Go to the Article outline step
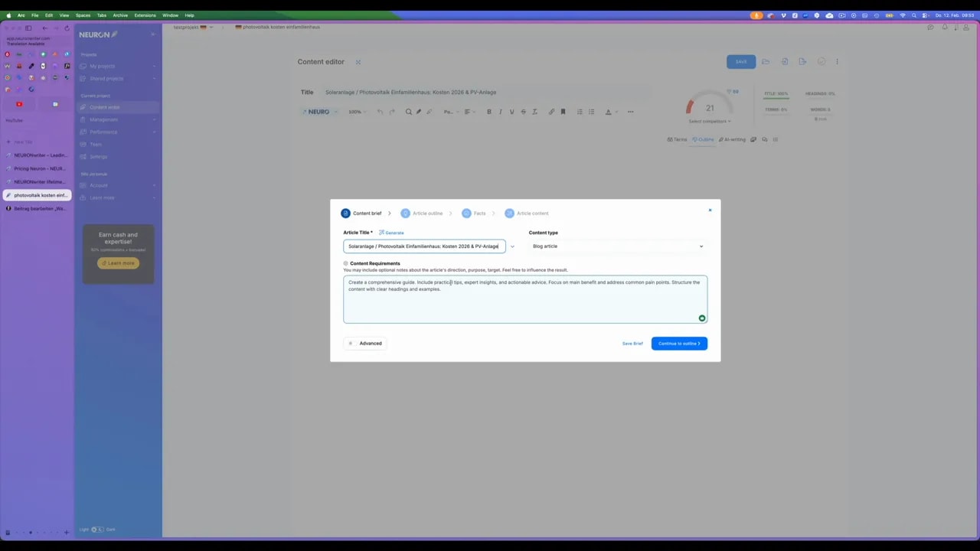Image resolution: width=980 pixels, height=551 pixels. coord(423,214)
